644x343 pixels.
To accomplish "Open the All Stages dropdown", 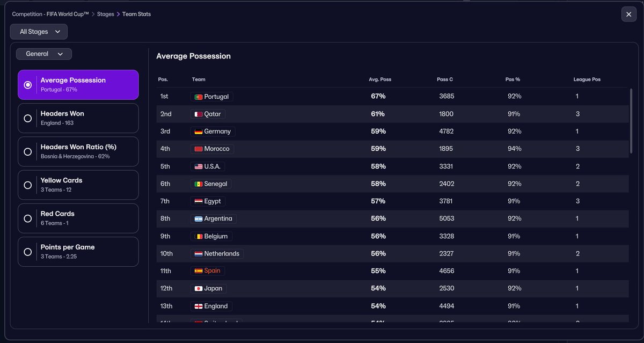I will [39, 32].
